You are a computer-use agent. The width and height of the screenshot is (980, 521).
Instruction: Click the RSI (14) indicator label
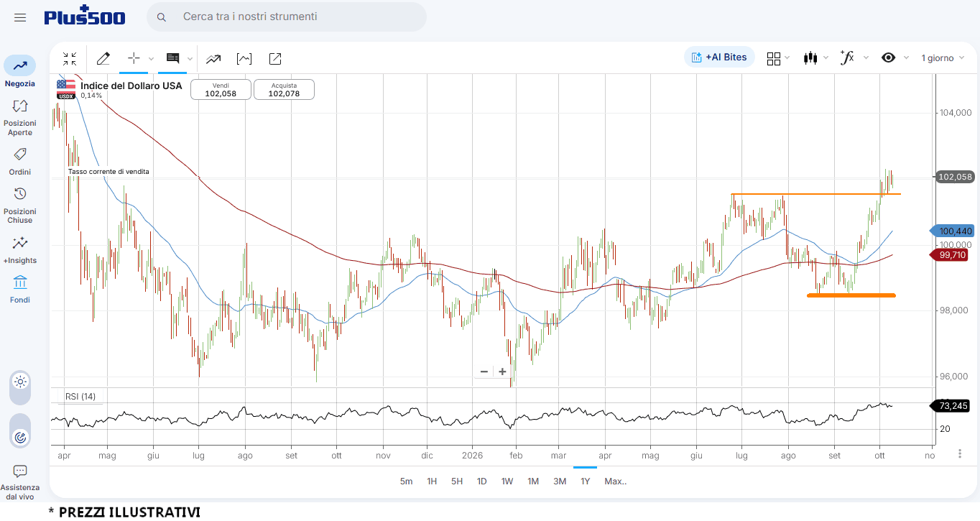pos(80,397)
